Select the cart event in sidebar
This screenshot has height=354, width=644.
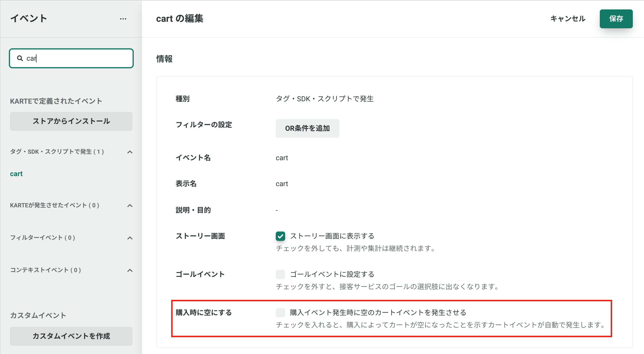pyautogui.click(x=16, y=174)
